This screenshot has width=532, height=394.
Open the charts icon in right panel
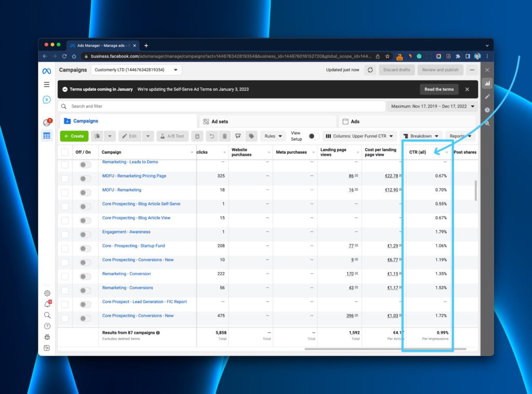click(487, 84)
